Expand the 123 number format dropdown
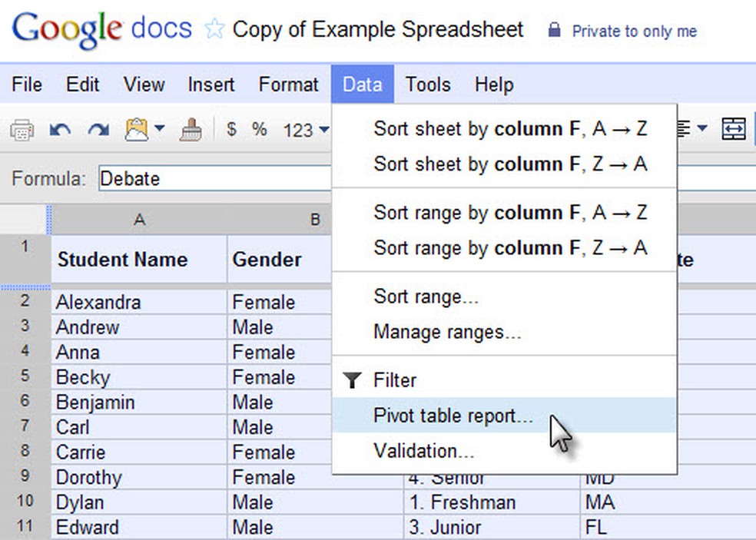This screenshot has height=540, width=756. coord(306,130)
